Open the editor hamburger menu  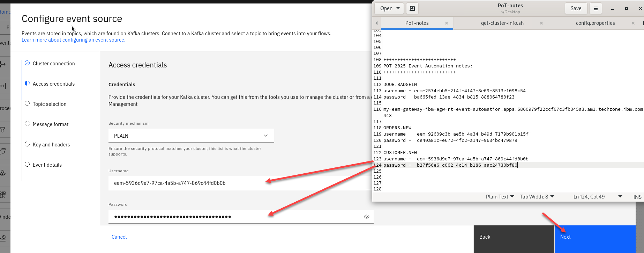(x=596, y=8)
